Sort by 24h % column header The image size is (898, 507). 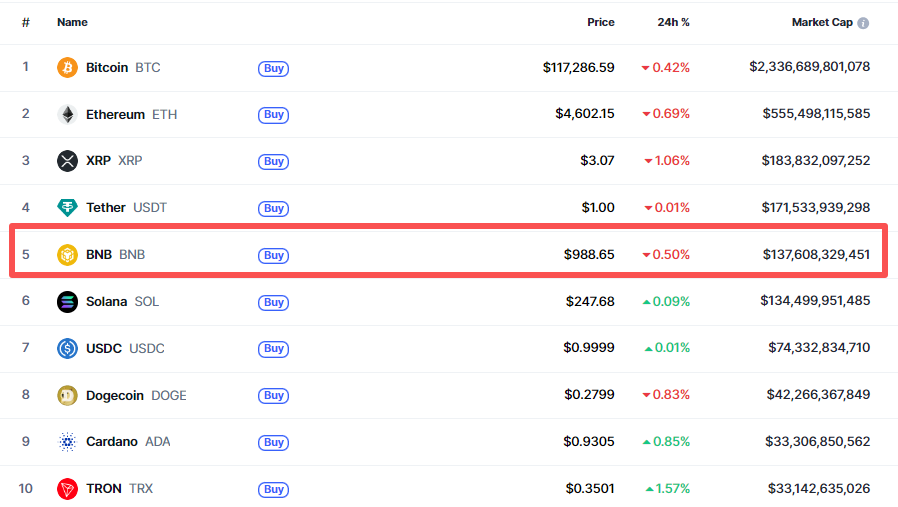(x=673, y=22)
